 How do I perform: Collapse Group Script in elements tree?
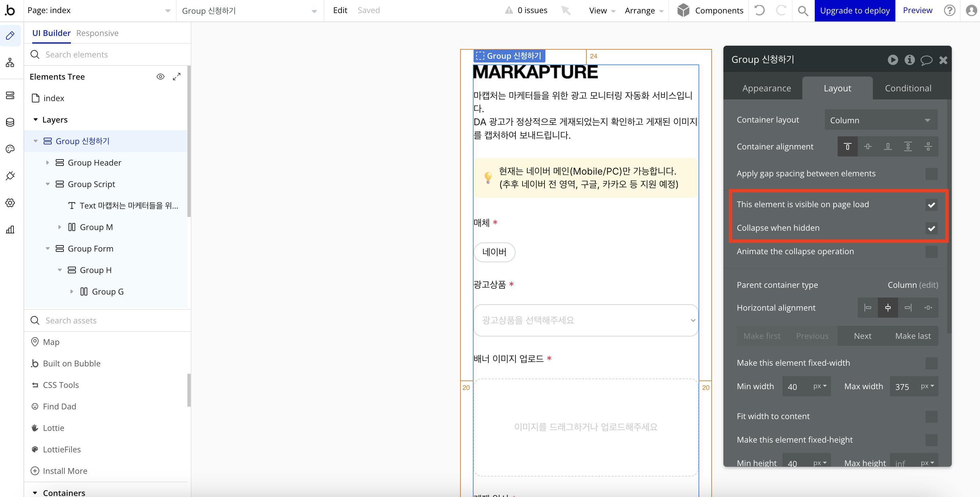tap(48, 184)
